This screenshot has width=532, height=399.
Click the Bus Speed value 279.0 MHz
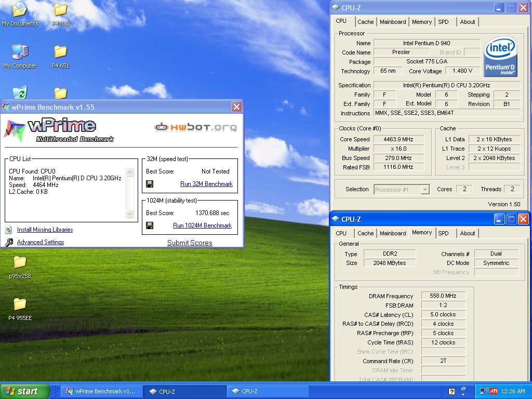[398, 158]
